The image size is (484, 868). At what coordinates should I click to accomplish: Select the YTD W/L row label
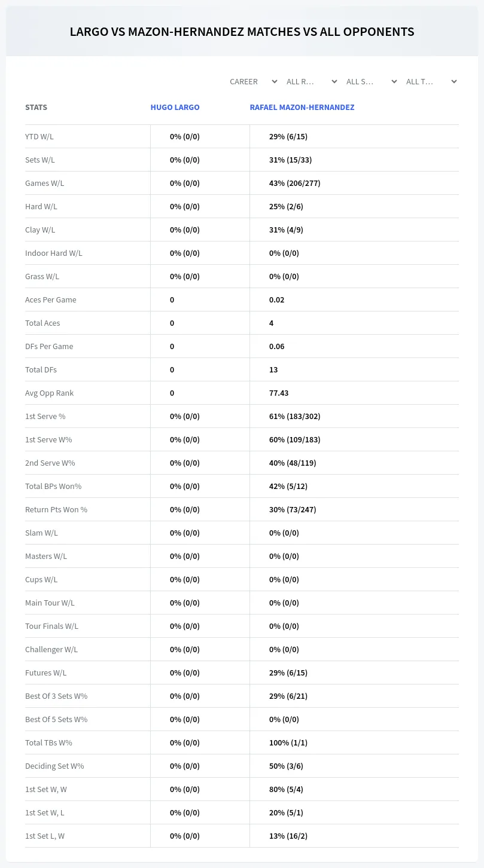coord(39,136)
